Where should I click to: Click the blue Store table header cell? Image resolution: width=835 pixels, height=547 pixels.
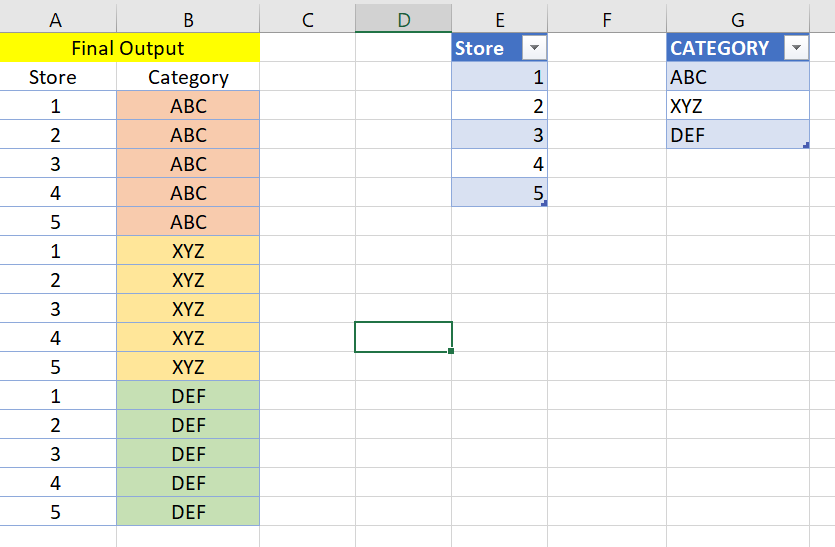(500, 48)
